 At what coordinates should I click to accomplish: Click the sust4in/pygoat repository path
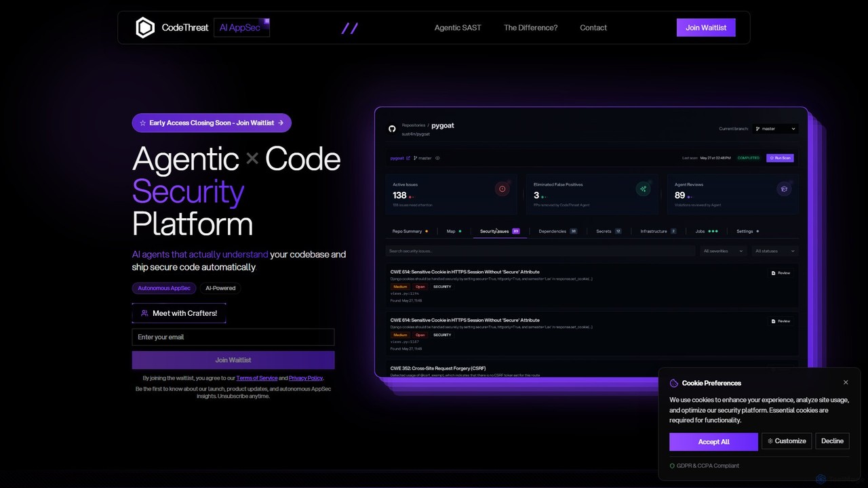coord(416,134)
